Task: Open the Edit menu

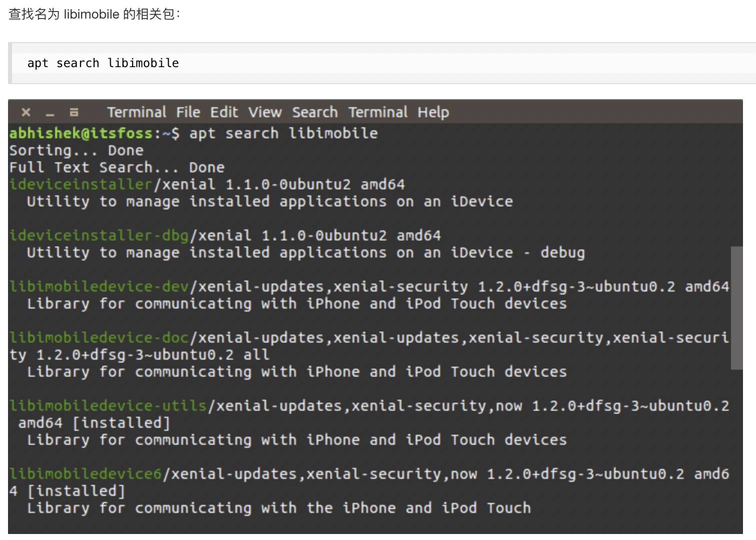Action: pos(224,112)
